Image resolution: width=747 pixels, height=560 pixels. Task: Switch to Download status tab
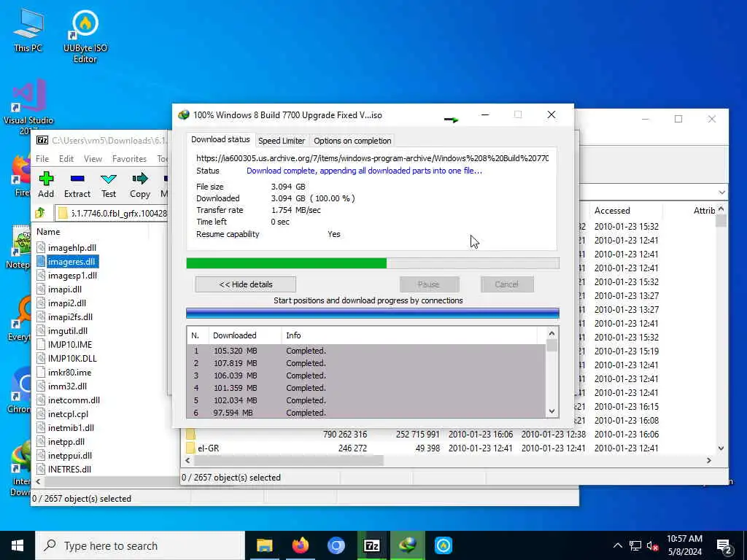[220, 139]
